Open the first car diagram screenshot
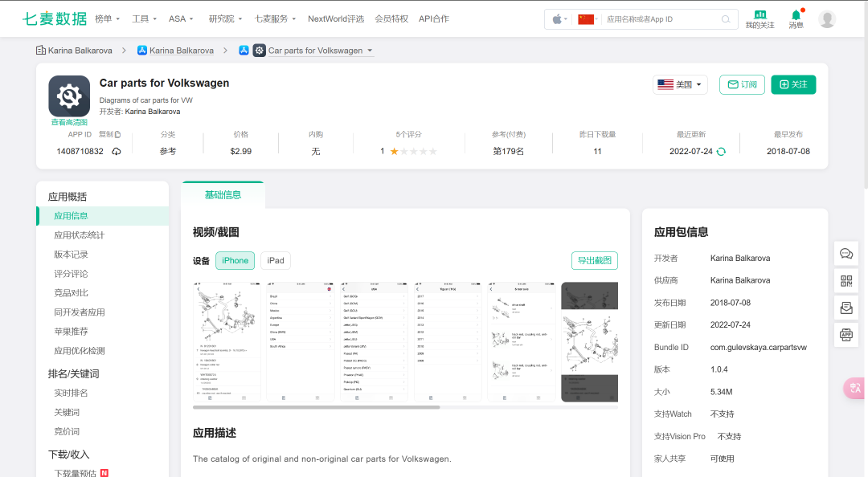The width and height of the screenshot is (868, 477). (227, 342)
